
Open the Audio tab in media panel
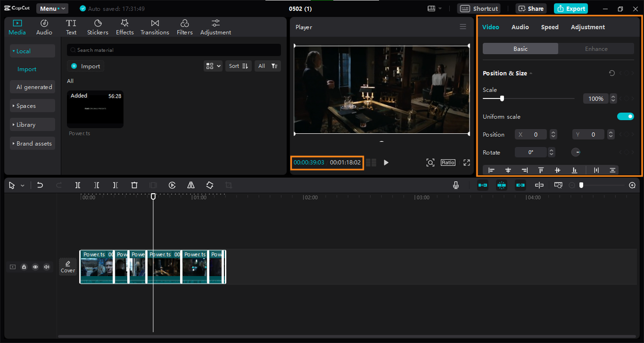[44, 27]
